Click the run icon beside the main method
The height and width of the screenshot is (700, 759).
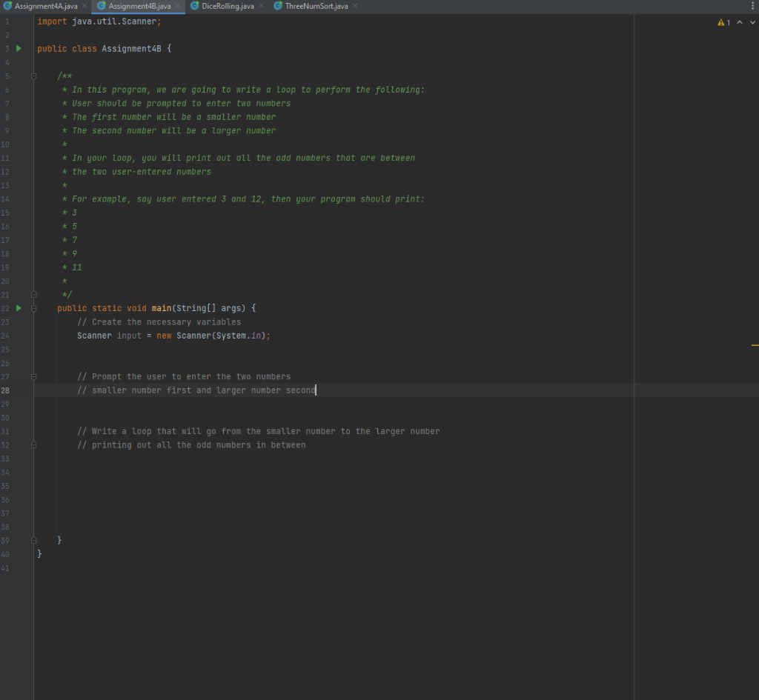pyautogui.click(x=18, y=307)
